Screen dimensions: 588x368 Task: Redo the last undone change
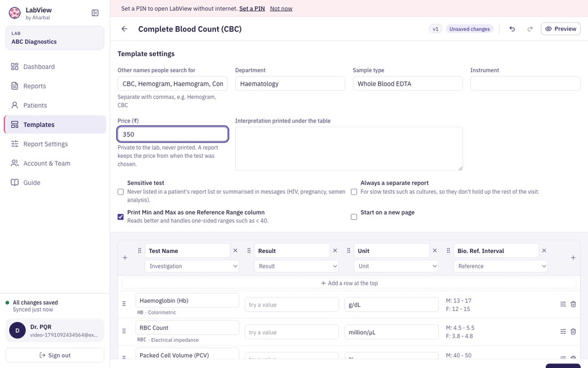pos(530,29)
